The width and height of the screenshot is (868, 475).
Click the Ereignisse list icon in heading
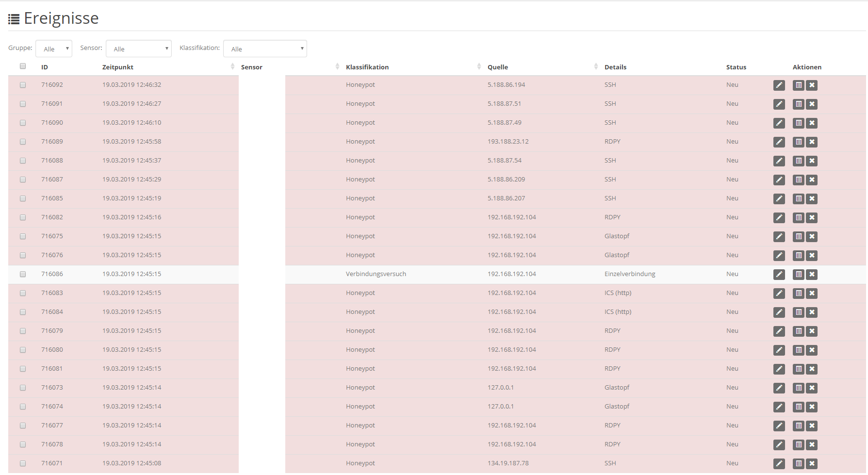point(14,19)
